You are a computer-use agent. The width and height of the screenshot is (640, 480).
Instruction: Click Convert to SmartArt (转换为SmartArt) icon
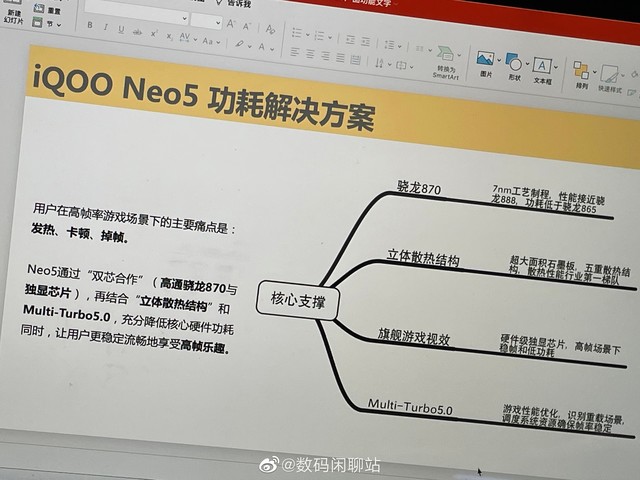pyautogui.click(x=446, y=58)
